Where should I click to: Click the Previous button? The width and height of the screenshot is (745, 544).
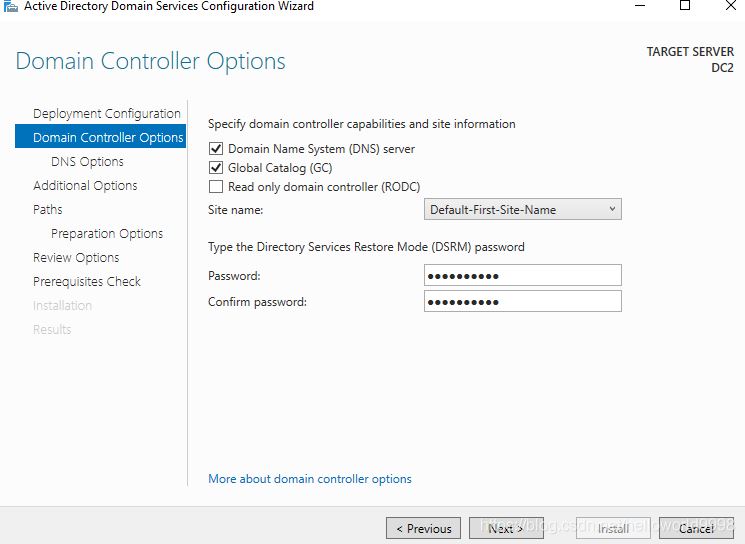[423, 528]
